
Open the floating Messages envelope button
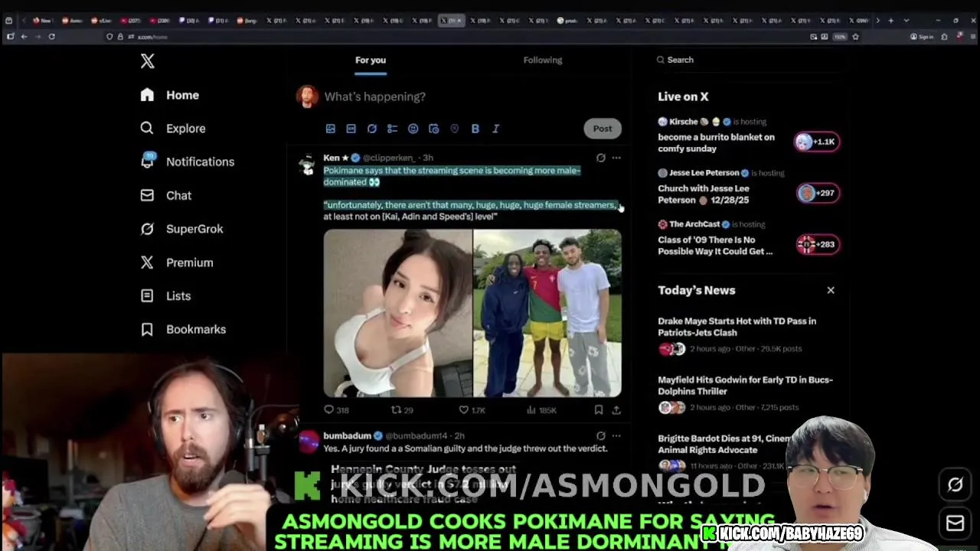(955, 523)
